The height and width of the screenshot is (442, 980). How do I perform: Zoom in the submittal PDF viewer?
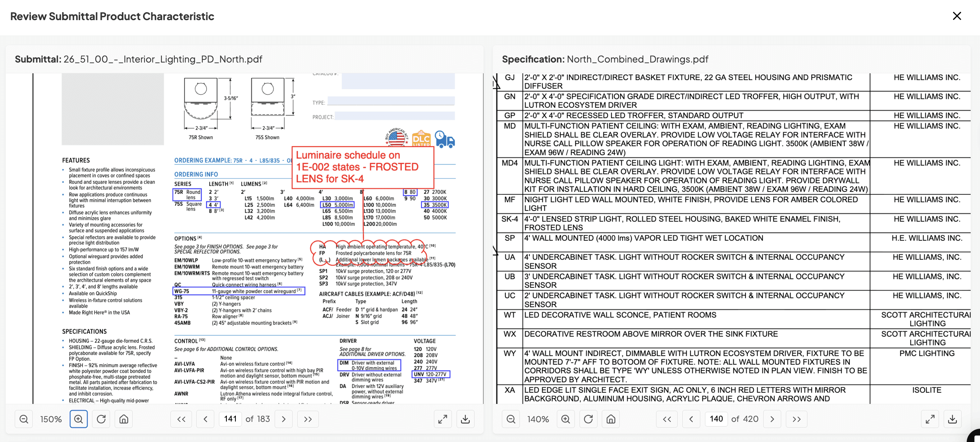[79, 419]
